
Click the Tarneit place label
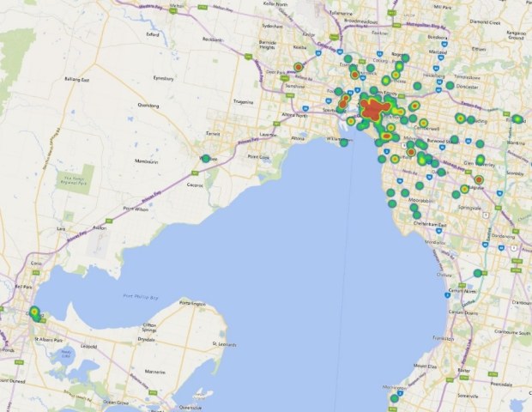click(x=213, y=134)
